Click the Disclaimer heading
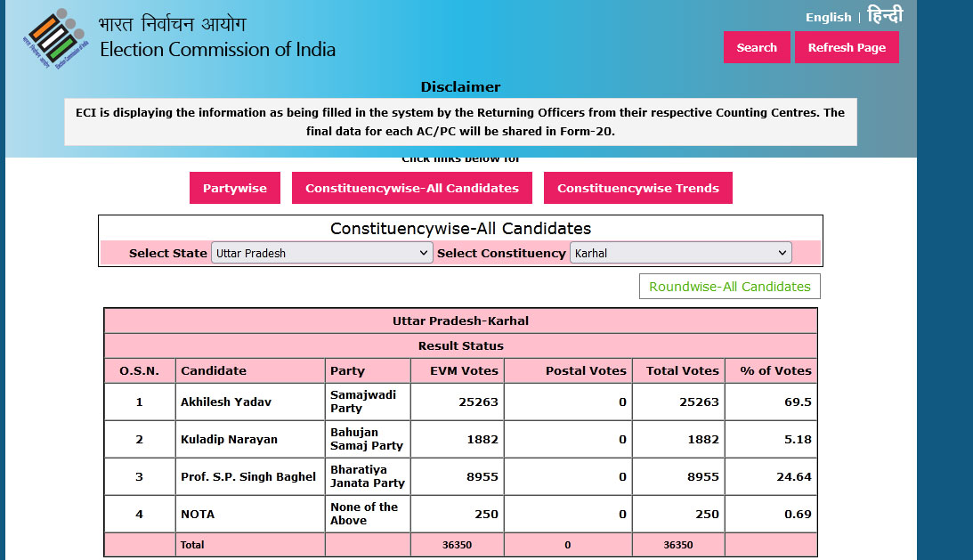The width and height of the screenshot is (973, 560). [x=460, y=87]
